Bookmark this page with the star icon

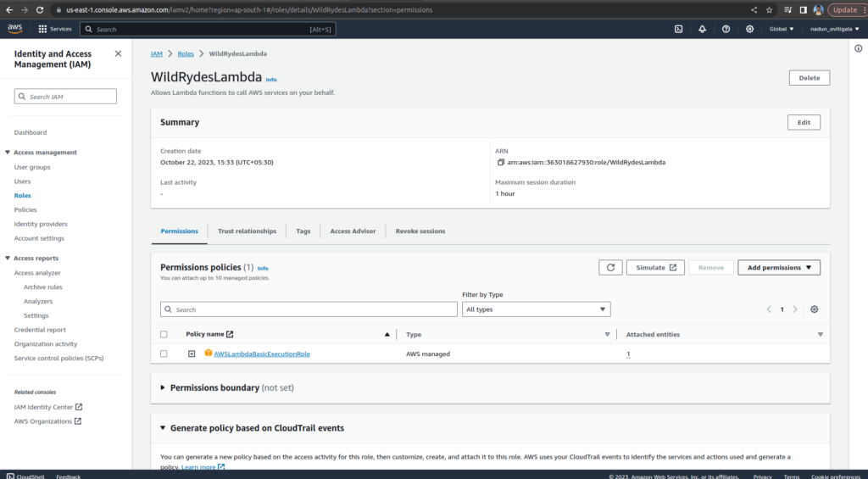click(x=769, y=9)
